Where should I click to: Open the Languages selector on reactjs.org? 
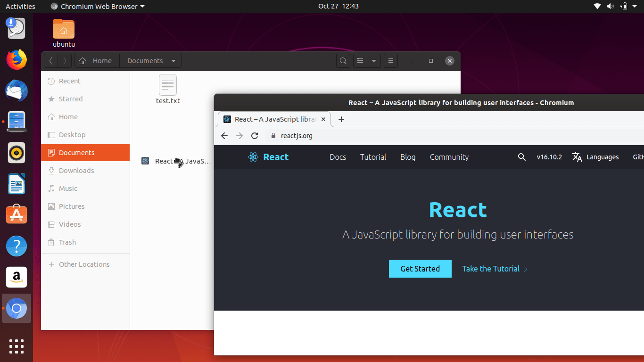pos(595,157)
